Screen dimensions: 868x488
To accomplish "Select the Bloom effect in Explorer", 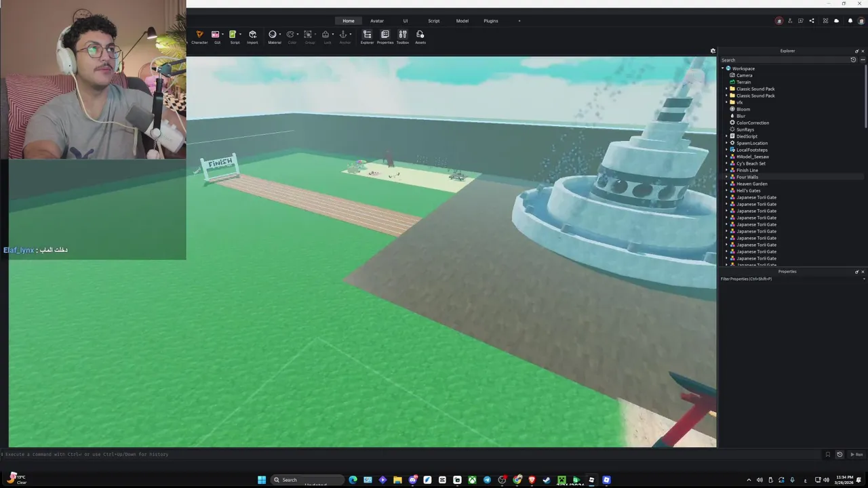I will 743,109.
